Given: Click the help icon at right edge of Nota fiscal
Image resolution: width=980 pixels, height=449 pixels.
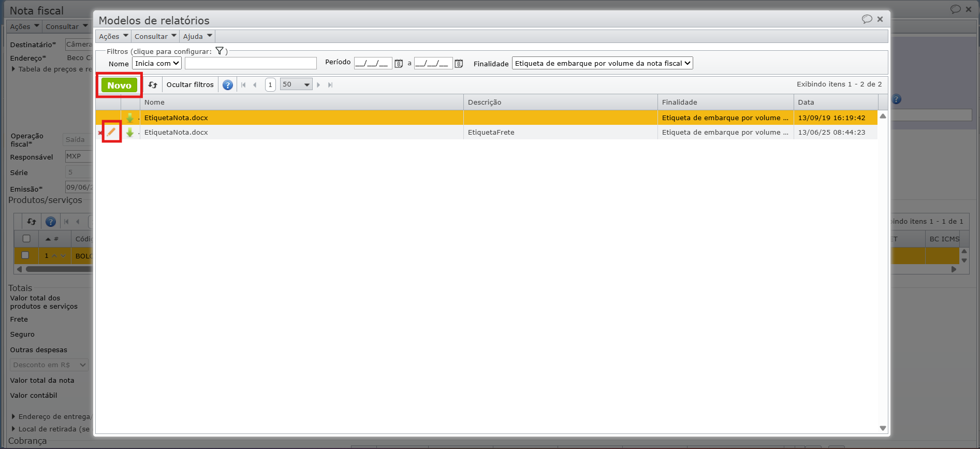Looking at the screenshot, I should tap(896, 99).
